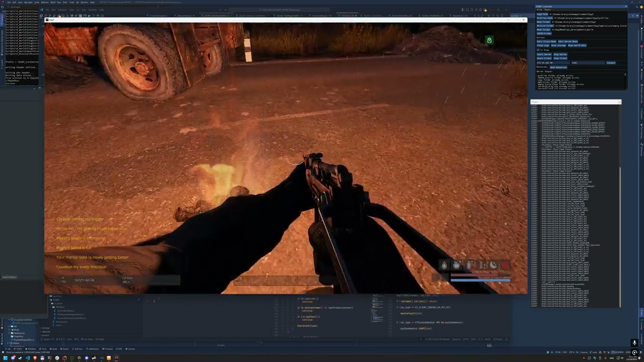Click the CRDTN Folder button
Screen dimensions: 644x362
[544, 34]
